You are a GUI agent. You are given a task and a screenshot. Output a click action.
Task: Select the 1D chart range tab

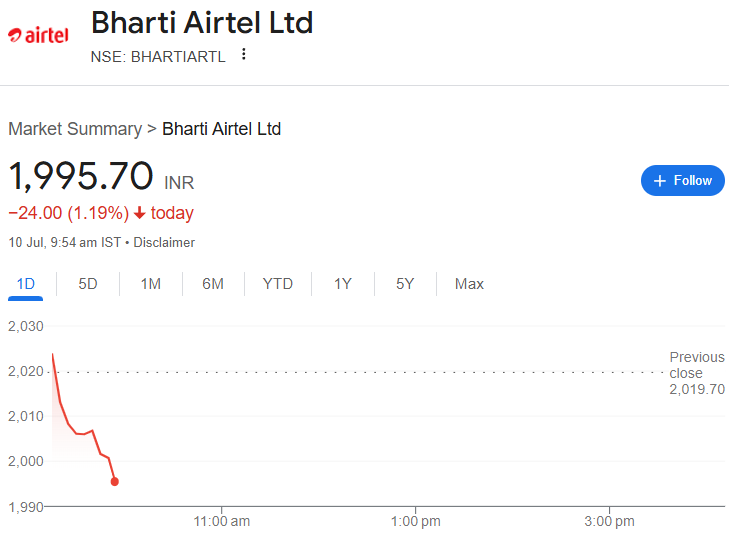point(26,284)
